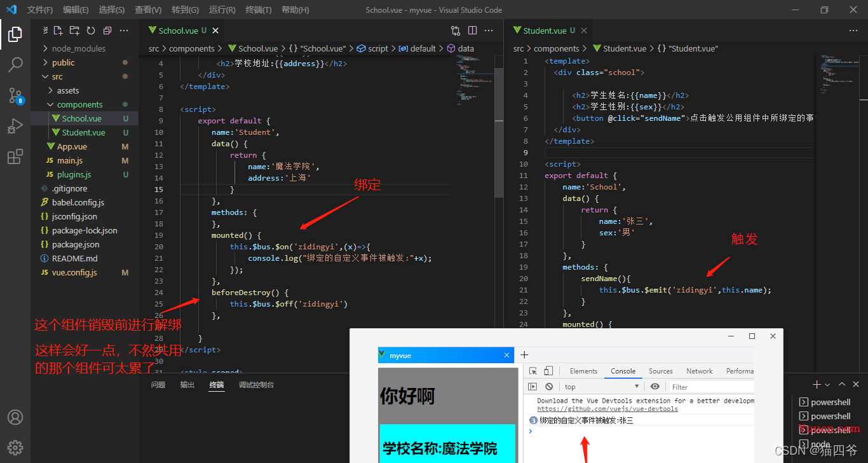Viewport: 868px width, 463px height.
Task: Toggle the device toolbar in DevTools
Action: (548, 371)
